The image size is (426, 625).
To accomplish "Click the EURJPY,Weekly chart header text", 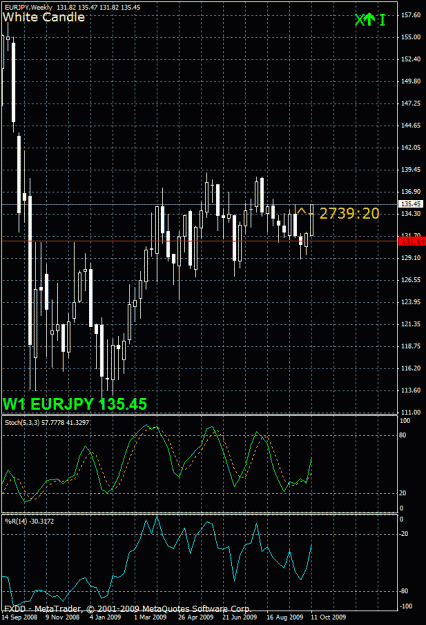I will [x=29, y=8].
